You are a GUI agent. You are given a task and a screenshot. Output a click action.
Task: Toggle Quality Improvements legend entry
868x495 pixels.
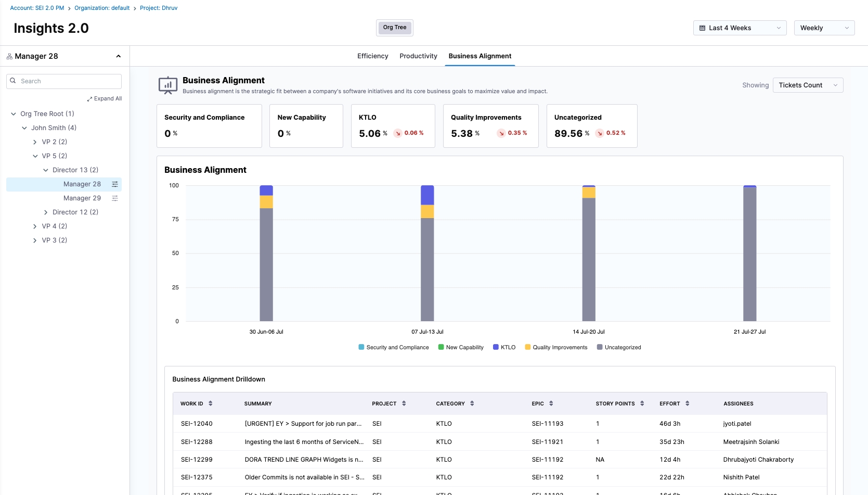point(556,347)
